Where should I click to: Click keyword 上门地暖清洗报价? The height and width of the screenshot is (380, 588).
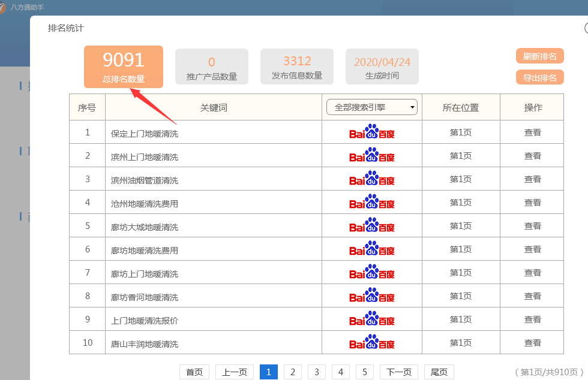pyautogui.click(x=145, y=321)
